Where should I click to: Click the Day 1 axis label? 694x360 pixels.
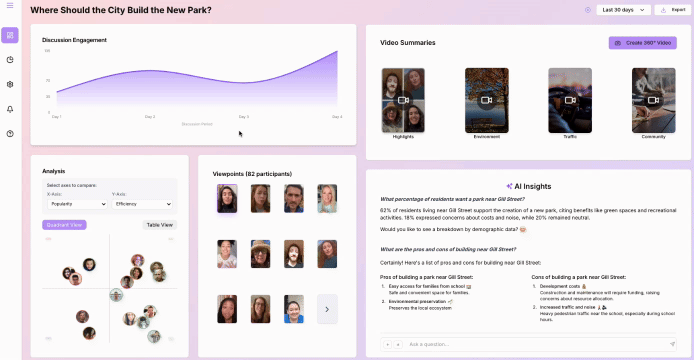[57, 117]
